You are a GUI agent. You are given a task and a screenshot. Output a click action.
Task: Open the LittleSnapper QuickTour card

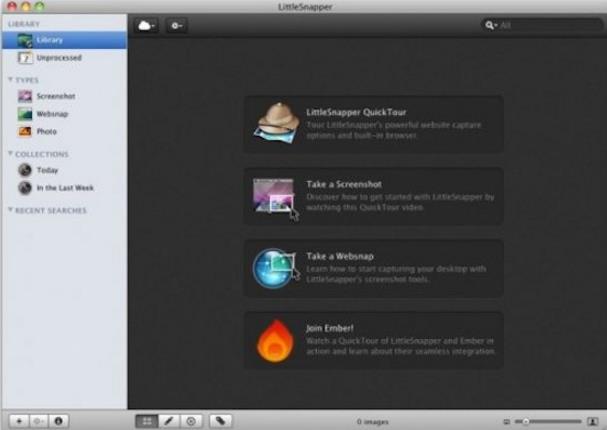(374, 124)
